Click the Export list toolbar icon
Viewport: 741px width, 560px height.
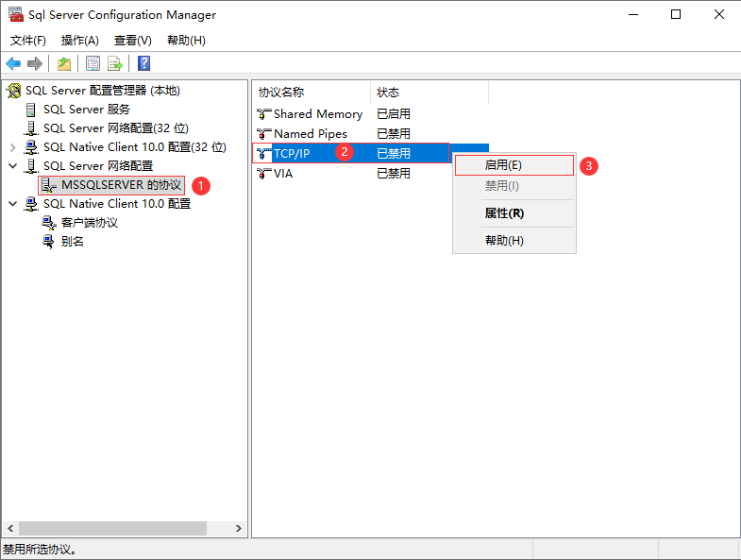pyautogui.click(x=115, y=63)
